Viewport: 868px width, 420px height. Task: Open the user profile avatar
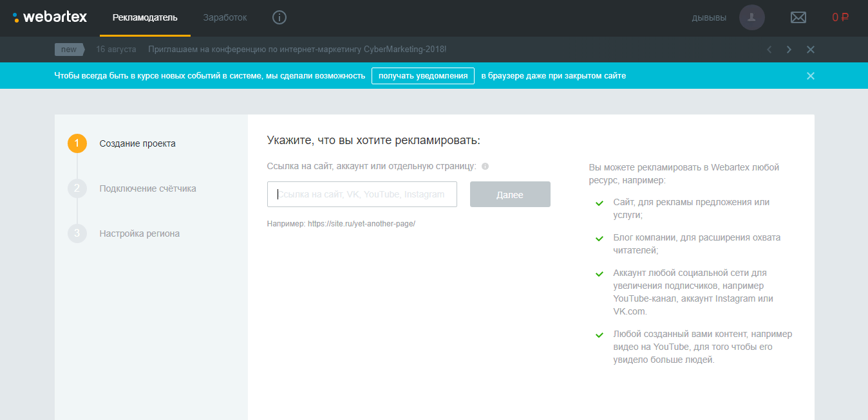tap(751, 17)
